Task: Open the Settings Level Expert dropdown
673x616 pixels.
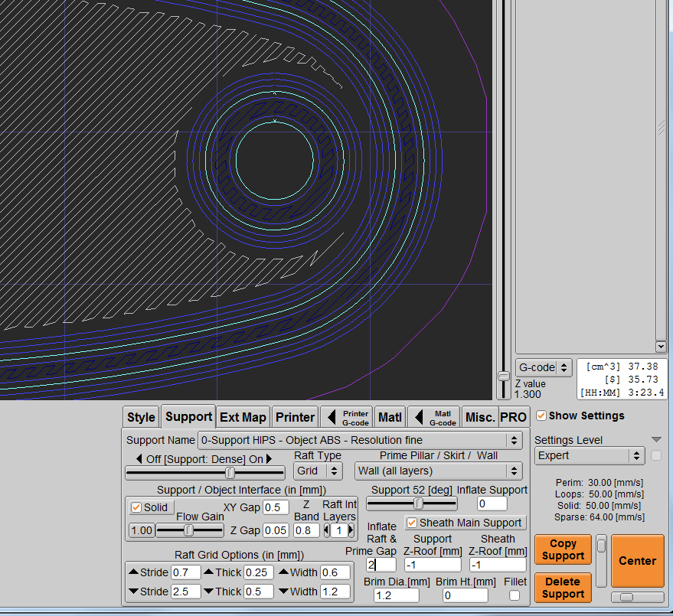Action: click(x=590, y=455)
